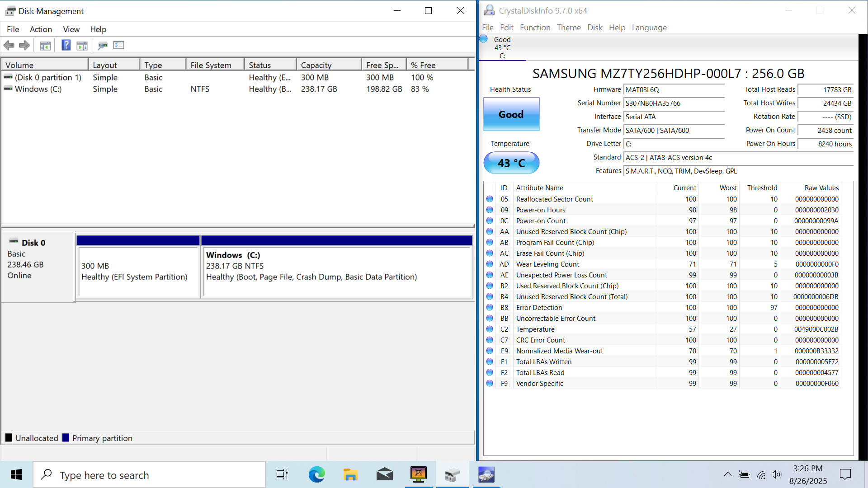Open the Language menu in CrystalDiskInfo

[x=649, y=28]
